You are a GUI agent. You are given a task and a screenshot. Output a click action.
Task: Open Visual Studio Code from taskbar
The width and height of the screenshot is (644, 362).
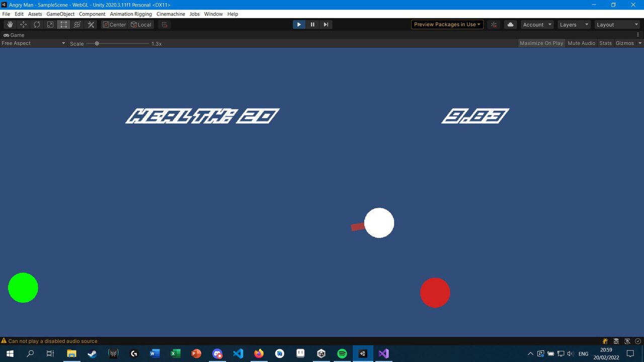click(x=238, y=353)
